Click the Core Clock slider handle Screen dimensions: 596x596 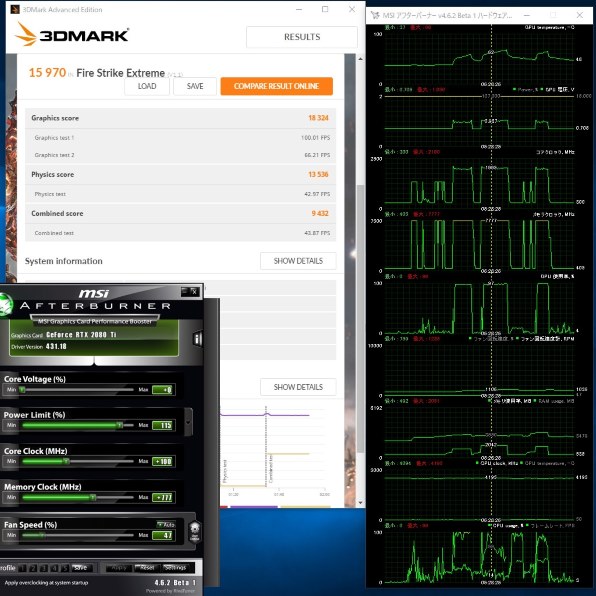tap(66, 461)
